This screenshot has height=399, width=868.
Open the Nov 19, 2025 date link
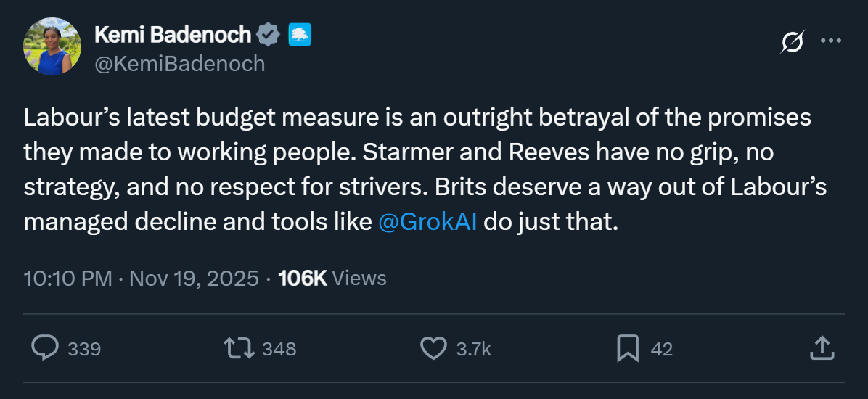194,278
